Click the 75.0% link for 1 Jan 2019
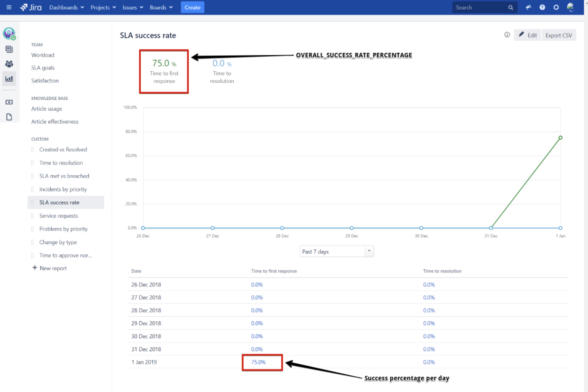 258,362
